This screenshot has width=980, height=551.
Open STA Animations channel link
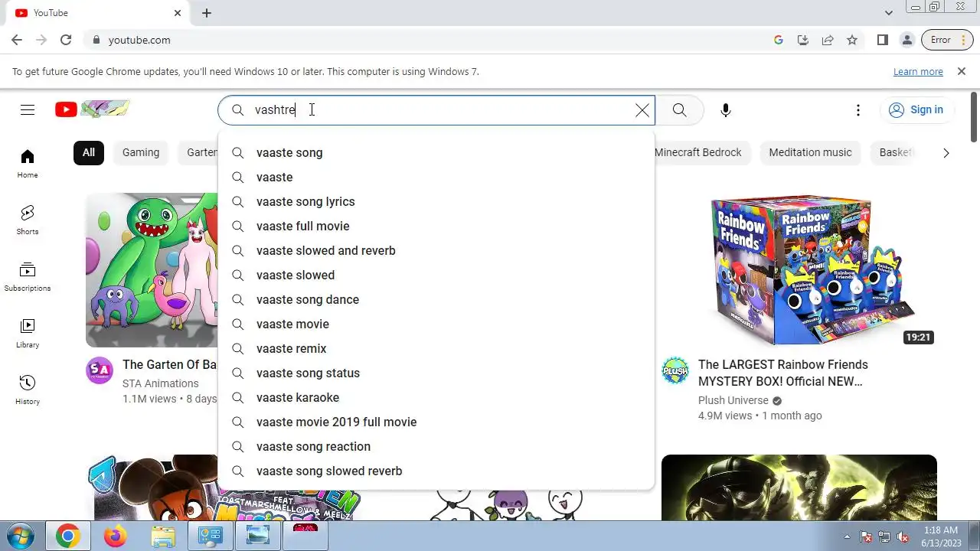click(161, 383)
